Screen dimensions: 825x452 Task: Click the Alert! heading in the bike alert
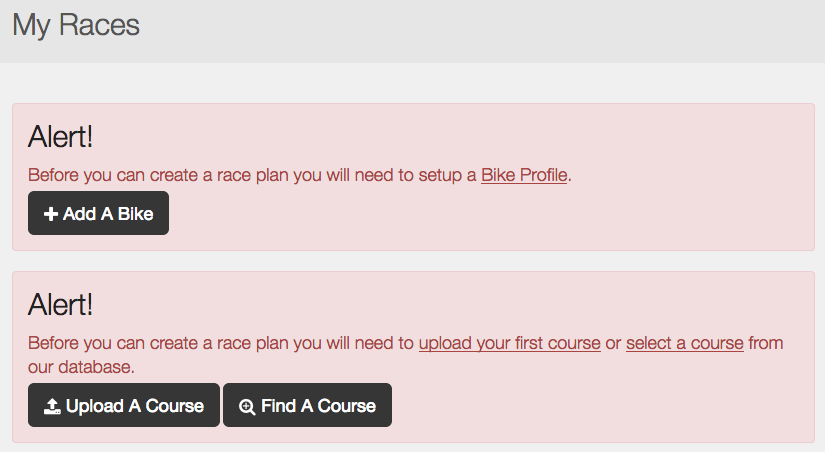click(x=61, y=137)
